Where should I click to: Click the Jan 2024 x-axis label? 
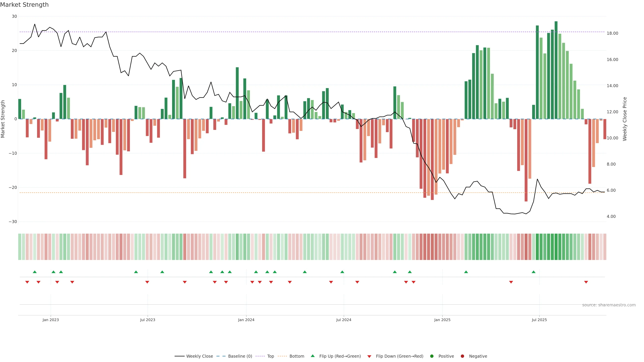(246, 320)
